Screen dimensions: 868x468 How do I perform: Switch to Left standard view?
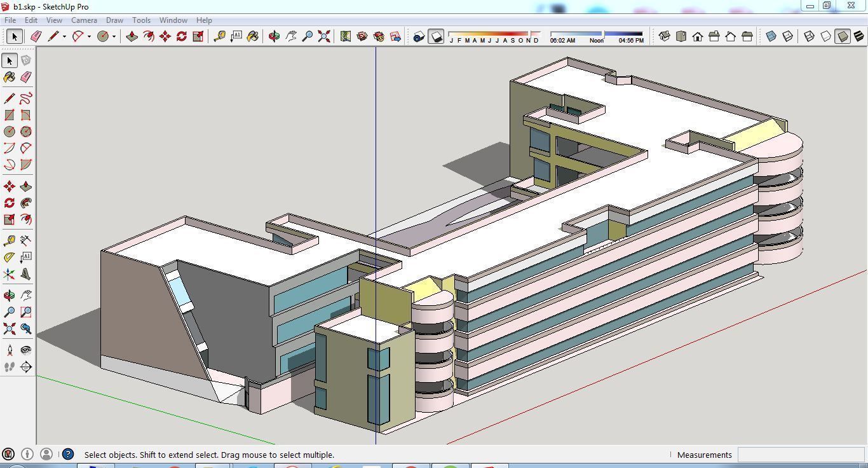(x=747, y=36)
